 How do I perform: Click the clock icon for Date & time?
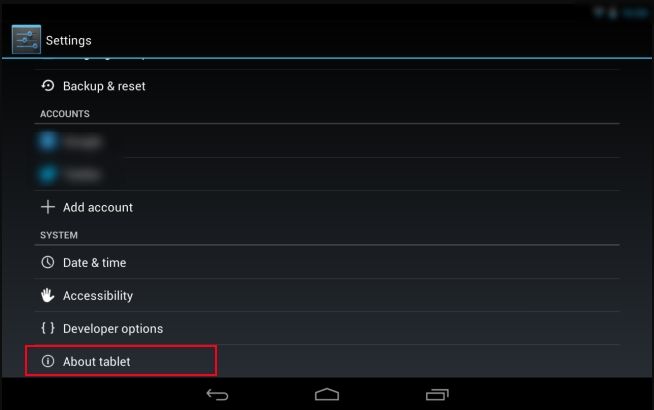48,262
